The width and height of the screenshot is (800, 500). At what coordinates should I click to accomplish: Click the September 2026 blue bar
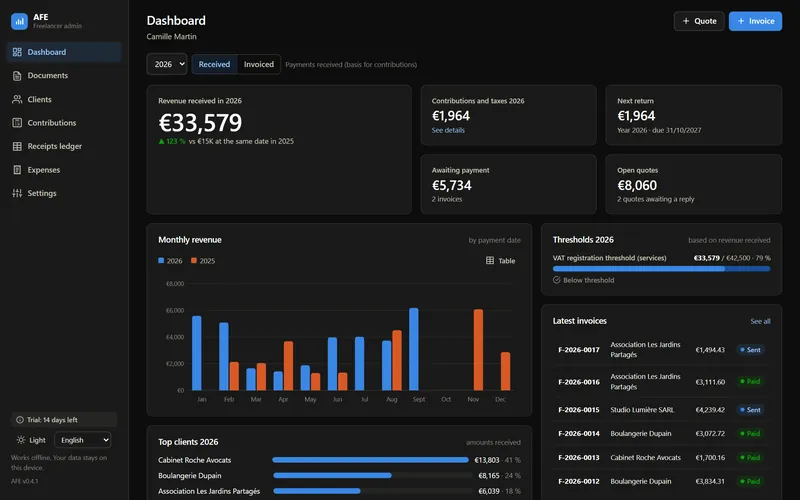click(414, 349)
